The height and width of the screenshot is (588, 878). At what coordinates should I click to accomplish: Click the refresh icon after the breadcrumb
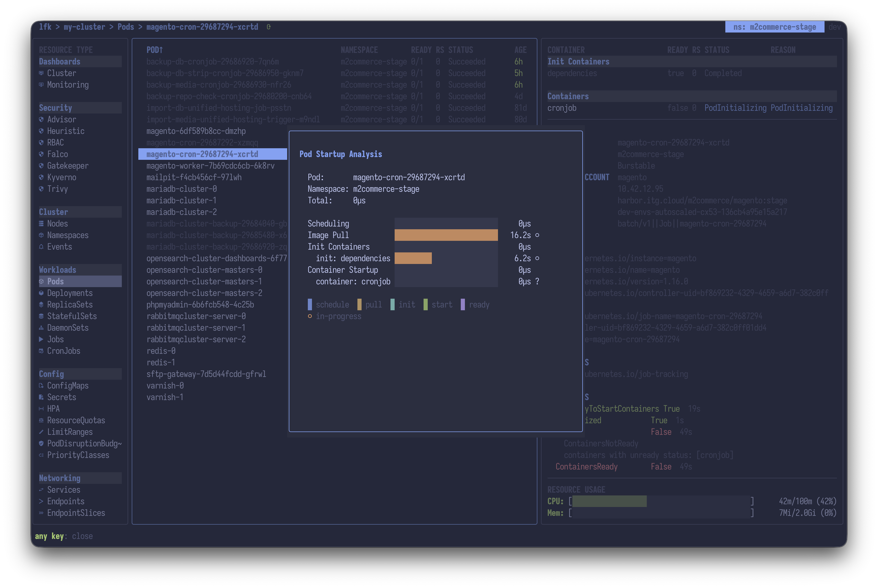268,27
